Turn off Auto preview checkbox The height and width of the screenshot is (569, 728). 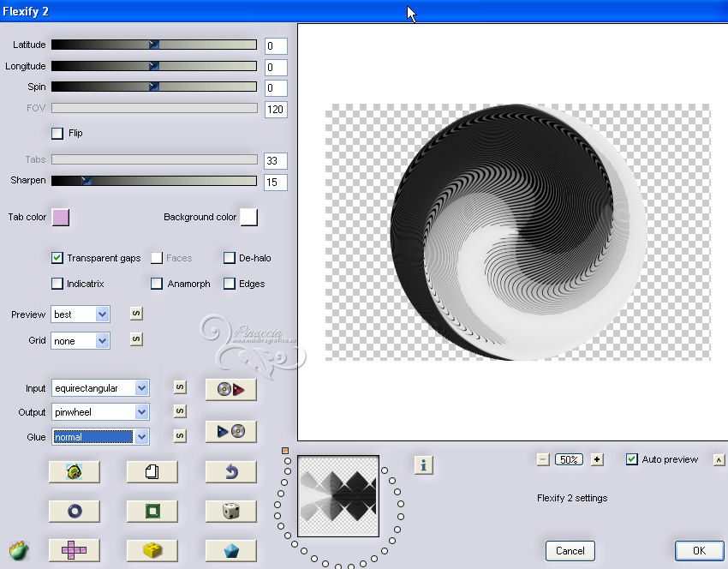pyautogui.click(x=632, y=459)
